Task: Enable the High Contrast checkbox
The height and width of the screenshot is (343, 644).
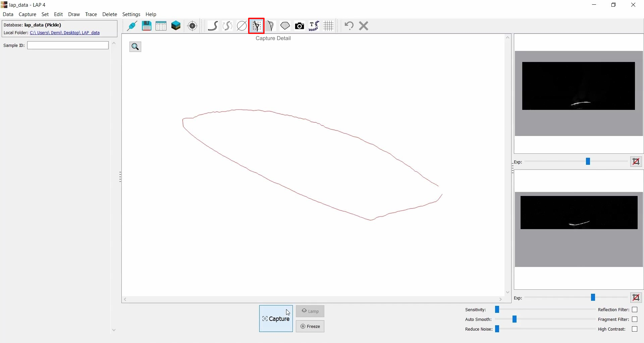Action: point(635,329)
